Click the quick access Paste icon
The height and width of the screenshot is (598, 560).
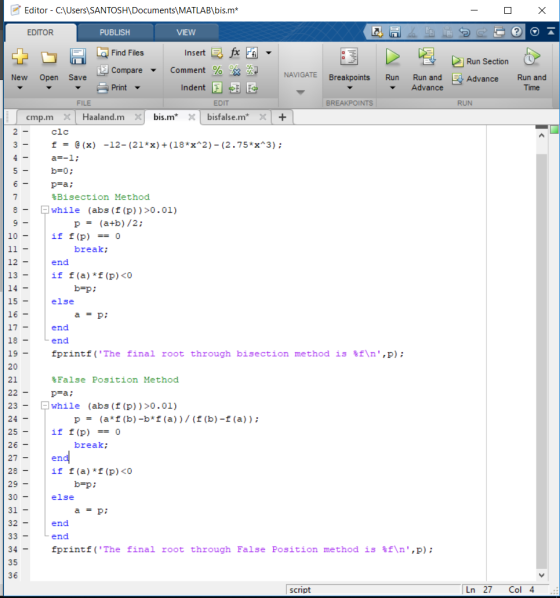tap(447, 32)
